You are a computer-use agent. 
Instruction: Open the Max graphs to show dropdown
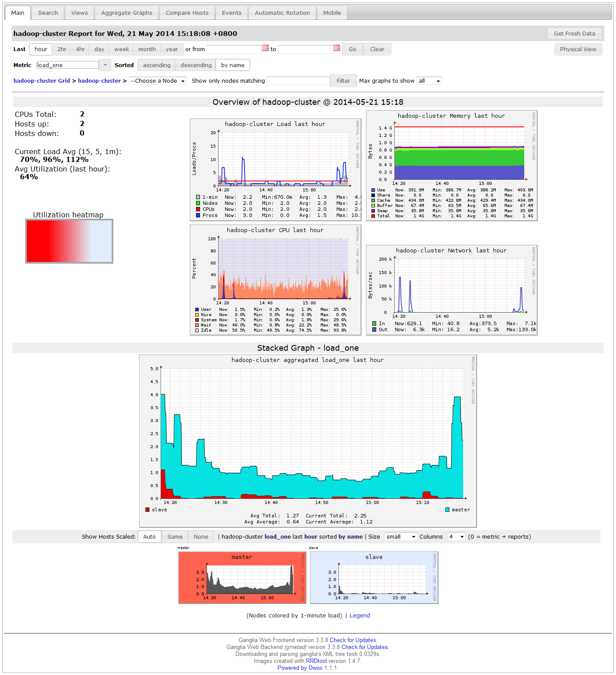[x=429, y=81]
